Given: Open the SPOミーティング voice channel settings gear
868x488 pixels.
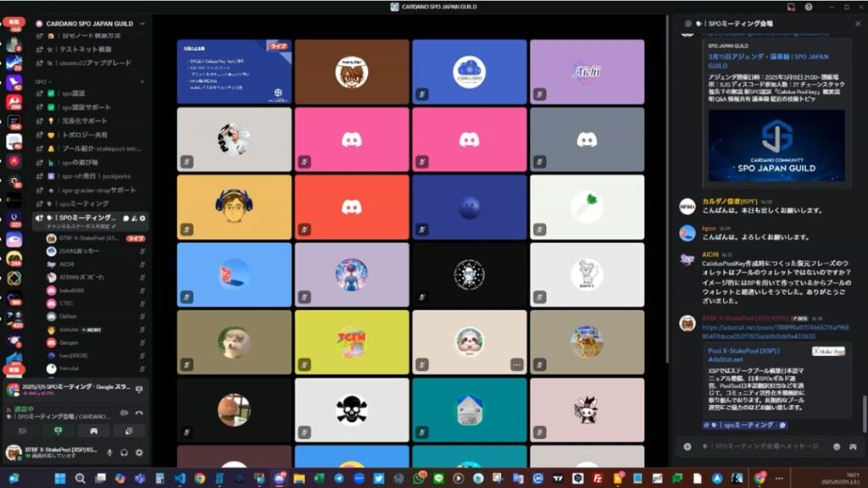Looking at the screenshot, I should click(142, 219).
